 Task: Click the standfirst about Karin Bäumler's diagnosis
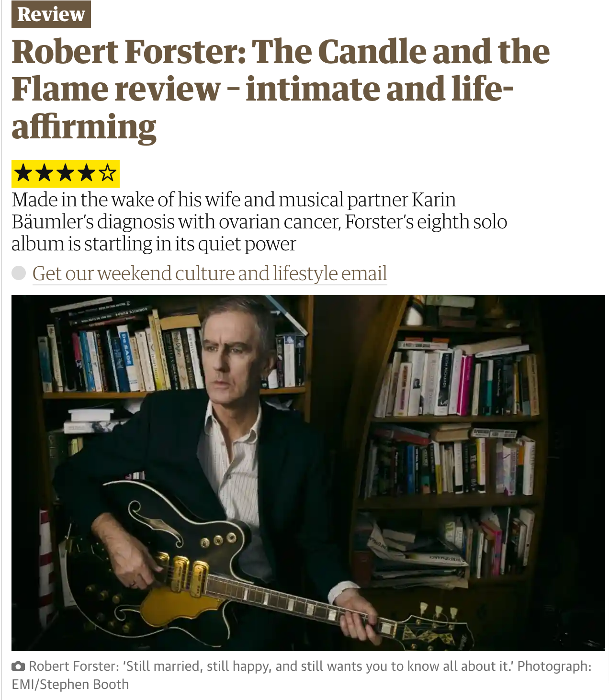pos(259,221)
